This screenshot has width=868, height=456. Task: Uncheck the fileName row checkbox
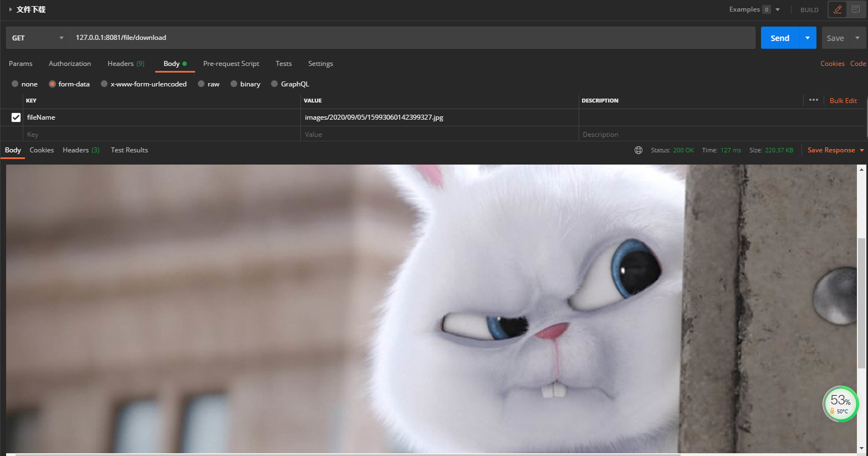[16, 117]
